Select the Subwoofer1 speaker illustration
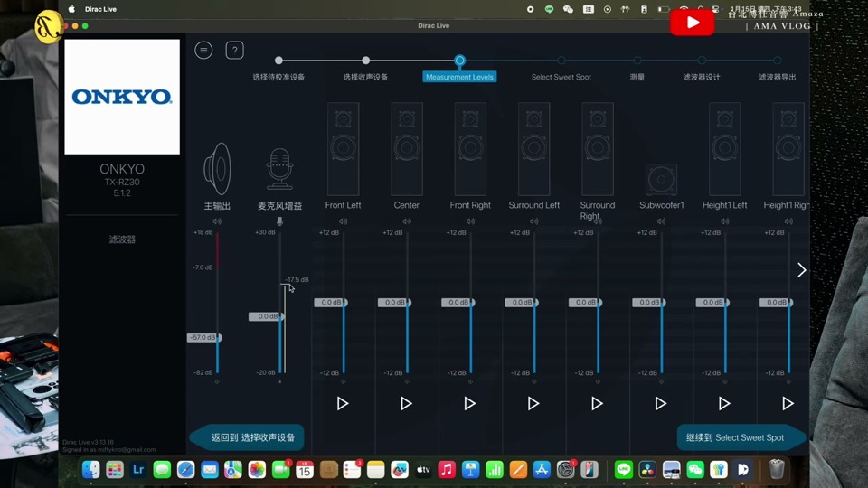Screen dimensions: 868x488 pos(662,179)
